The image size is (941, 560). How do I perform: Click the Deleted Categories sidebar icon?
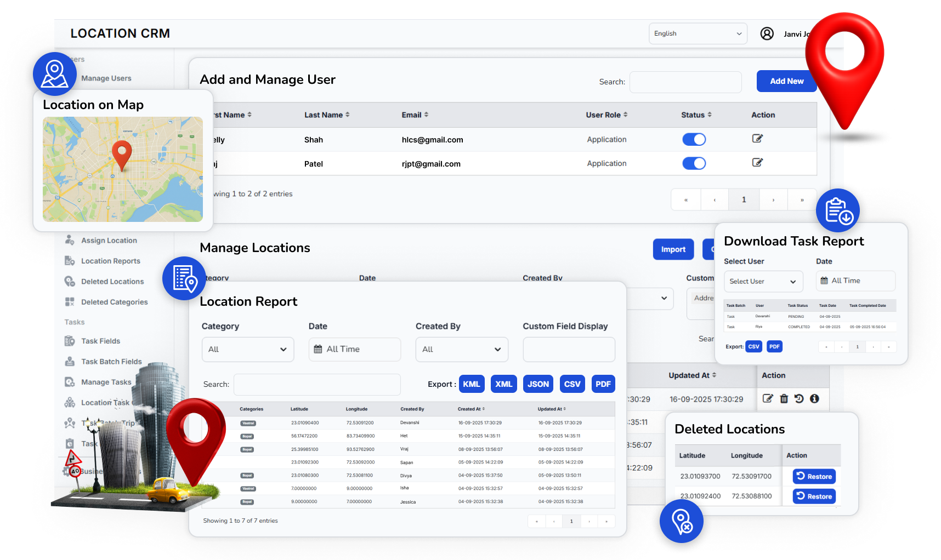pyautogui.click(x=70, y=302)
